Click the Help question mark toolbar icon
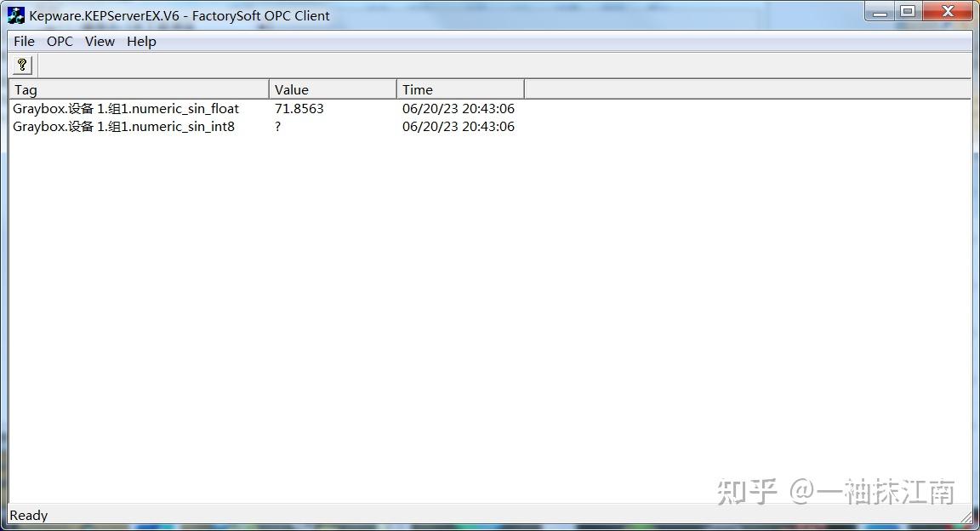The height and width of the screenshot is (531, 980). coord(21,64)
